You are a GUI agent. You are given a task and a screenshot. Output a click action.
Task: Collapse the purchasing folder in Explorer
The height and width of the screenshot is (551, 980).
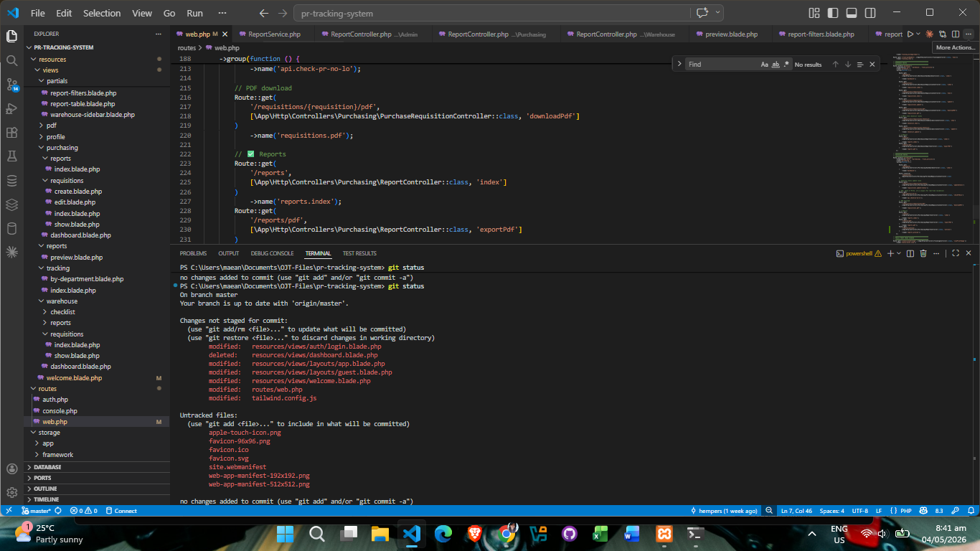click(62, 148)
